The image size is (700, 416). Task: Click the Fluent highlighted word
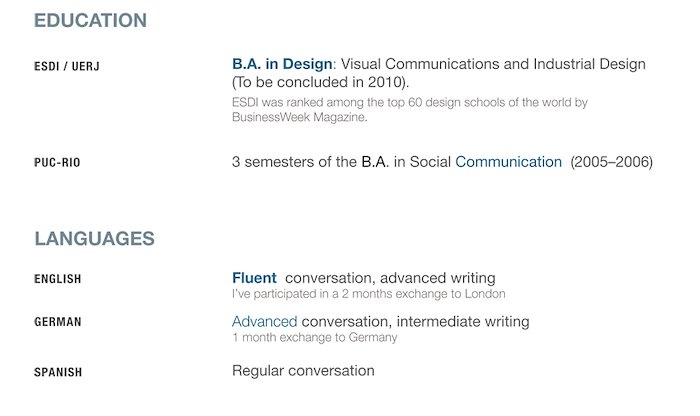click(254, 278)
